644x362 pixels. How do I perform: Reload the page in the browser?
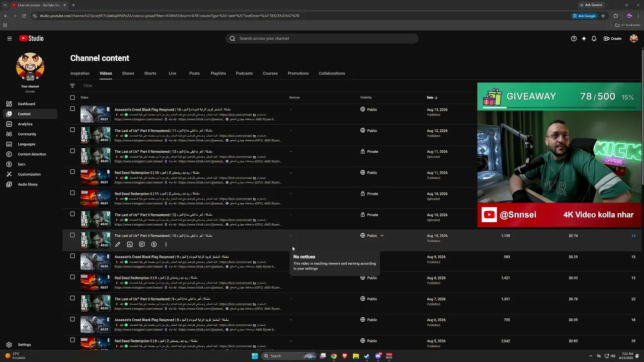pos(24,16)
